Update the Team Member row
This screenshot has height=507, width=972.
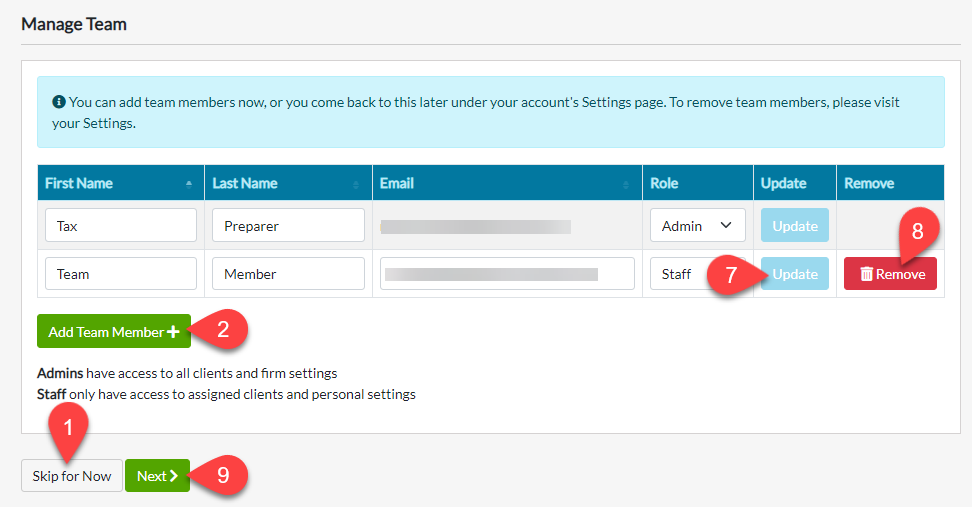pos(795,274)
